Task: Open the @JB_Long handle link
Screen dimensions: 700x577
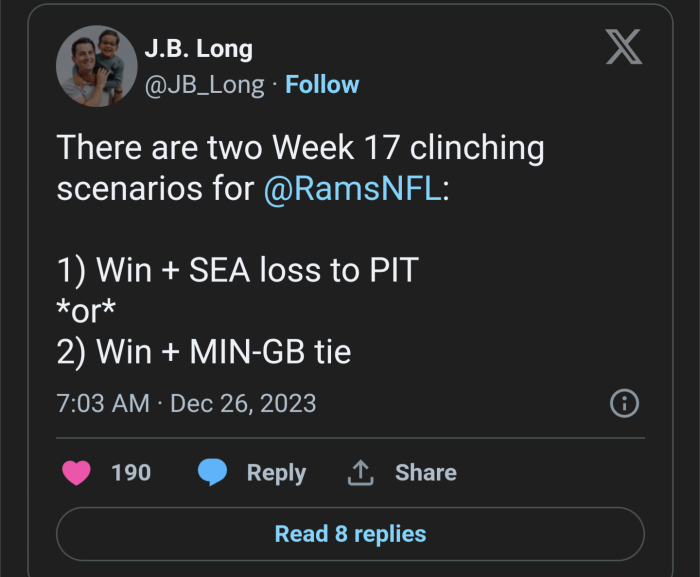Action: click(x=204, y=85)
